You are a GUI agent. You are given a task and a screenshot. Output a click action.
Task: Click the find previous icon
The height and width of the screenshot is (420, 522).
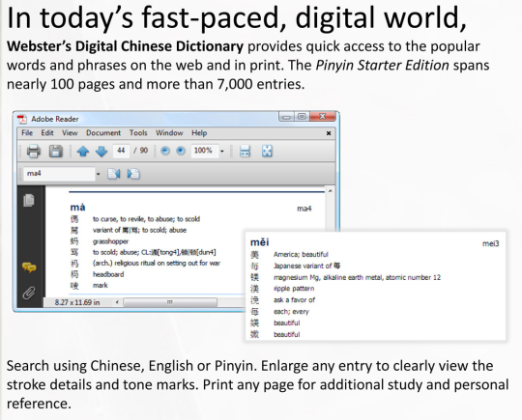[114, 174]
